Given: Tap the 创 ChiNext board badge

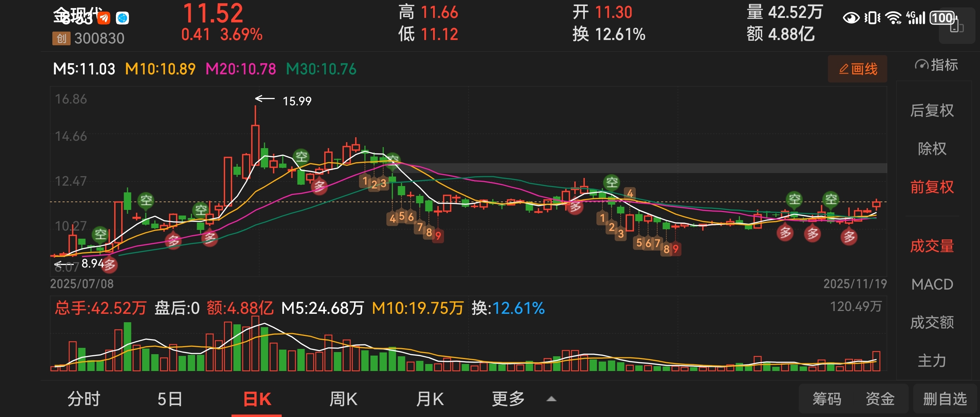Looking at the screenshot, I should [61, 38].
